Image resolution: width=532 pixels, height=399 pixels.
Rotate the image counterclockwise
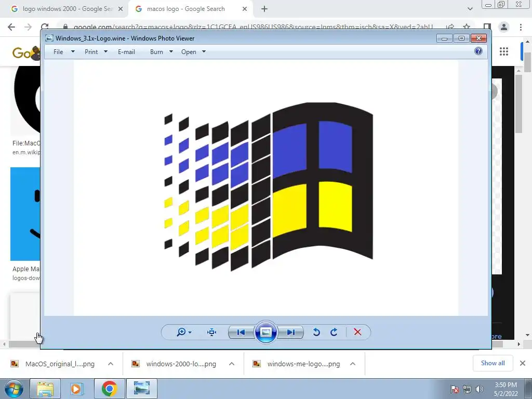pyautogui.click(x=316, y=332)
